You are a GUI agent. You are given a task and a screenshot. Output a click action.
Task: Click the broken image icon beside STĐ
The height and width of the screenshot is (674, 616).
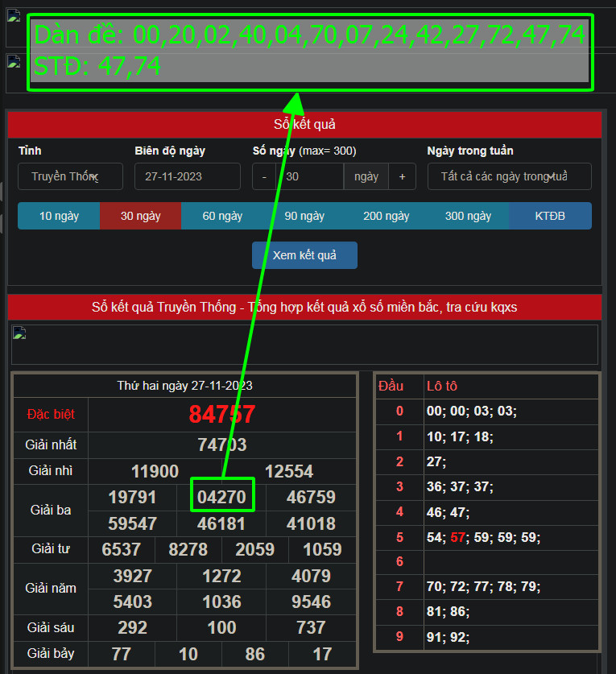[x=14, y=62]
